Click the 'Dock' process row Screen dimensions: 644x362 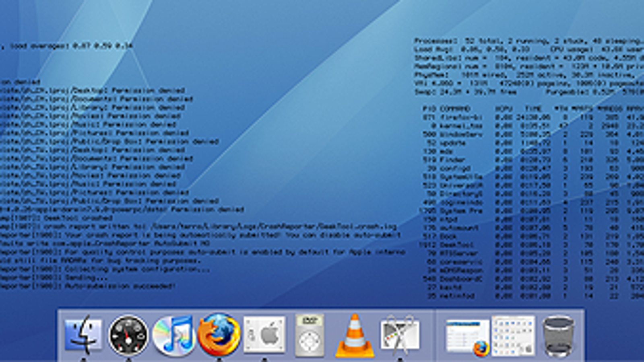[x=534, y=236]
